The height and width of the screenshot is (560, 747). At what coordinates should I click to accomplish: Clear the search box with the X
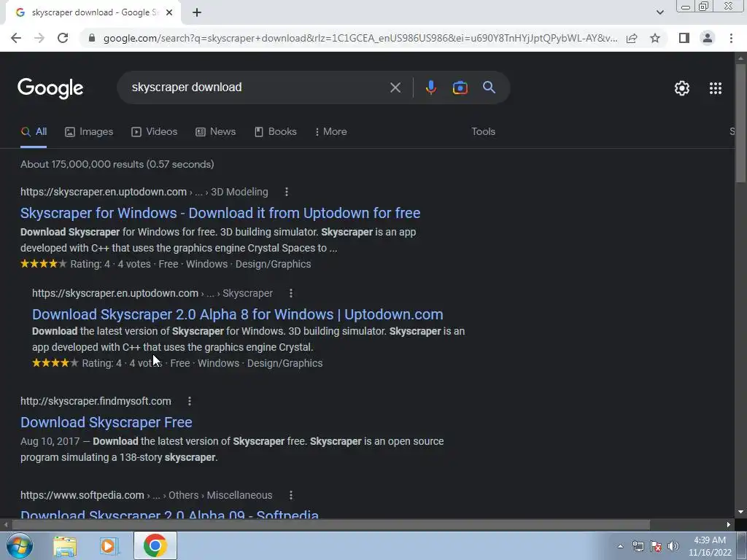click(395, 87)
